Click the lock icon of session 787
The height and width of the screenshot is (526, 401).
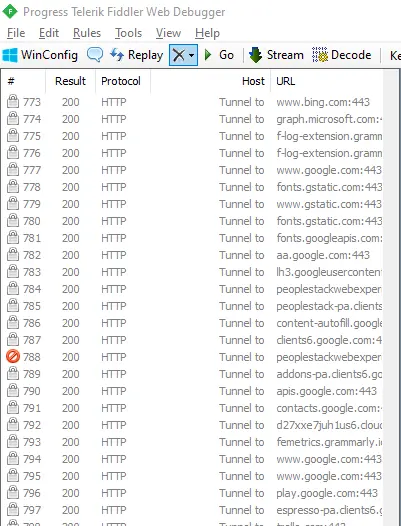[x=13, y=339]
